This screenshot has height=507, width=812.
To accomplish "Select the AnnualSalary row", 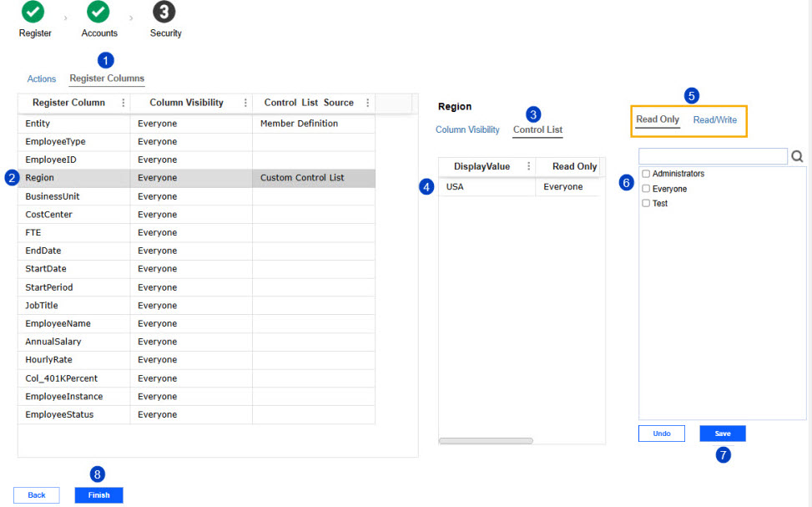I will 196,342.
